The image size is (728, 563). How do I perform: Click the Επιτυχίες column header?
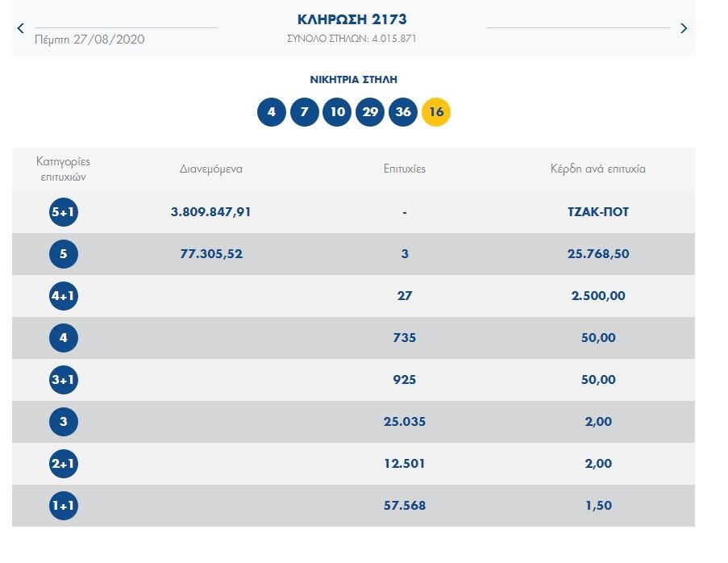404,169
